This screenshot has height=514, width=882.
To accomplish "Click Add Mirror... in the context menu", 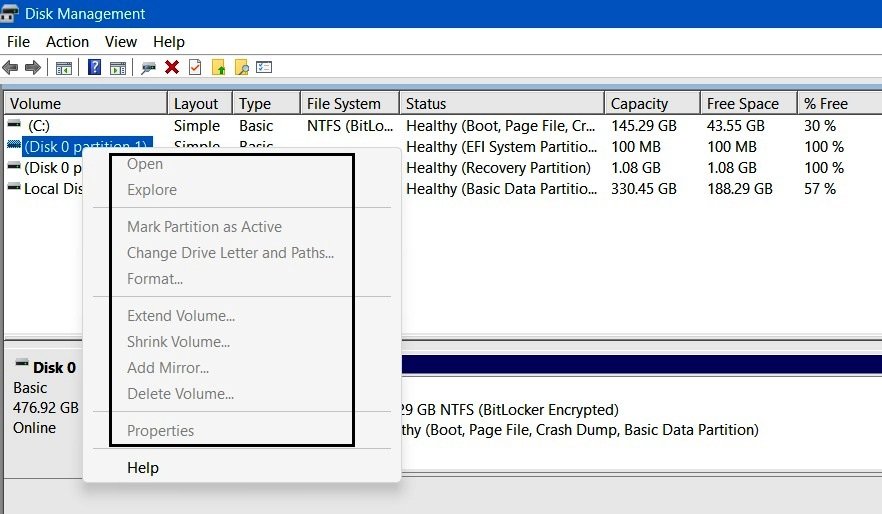I will 168,368.
